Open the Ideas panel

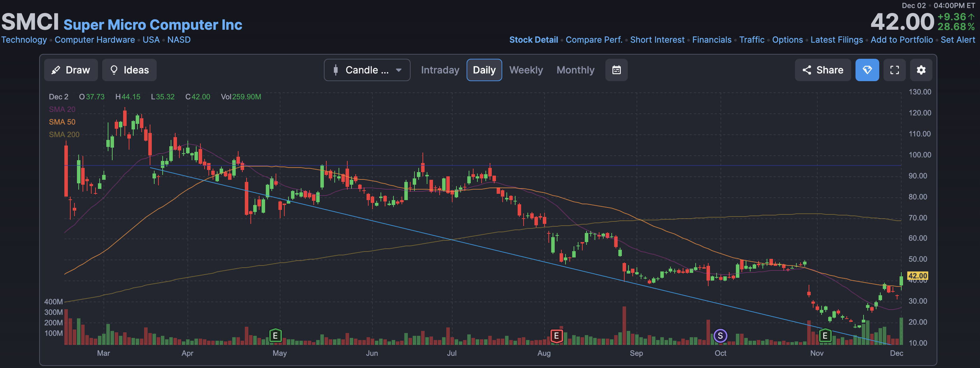[x=129, y=70]
